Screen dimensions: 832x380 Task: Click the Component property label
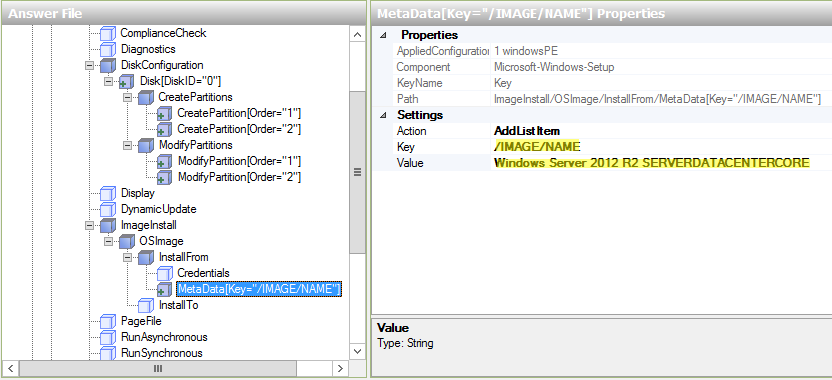click(x=423, y=67)
